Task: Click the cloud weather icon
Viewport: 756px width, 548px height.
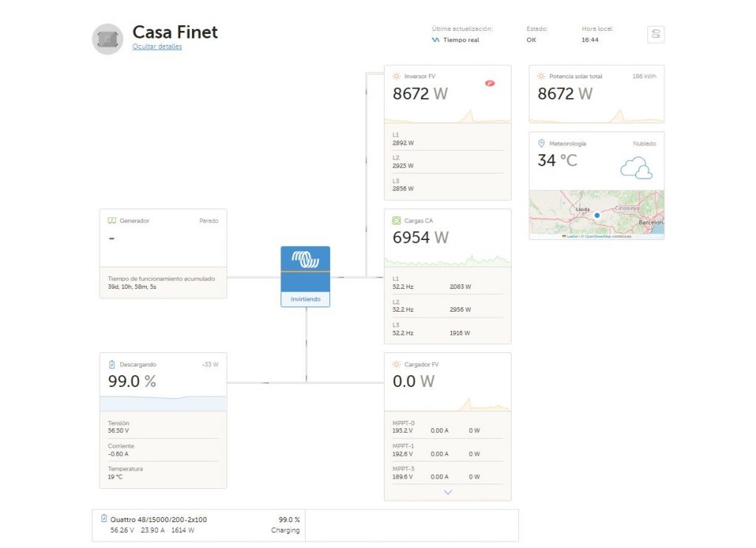Action: click(636, 168)
